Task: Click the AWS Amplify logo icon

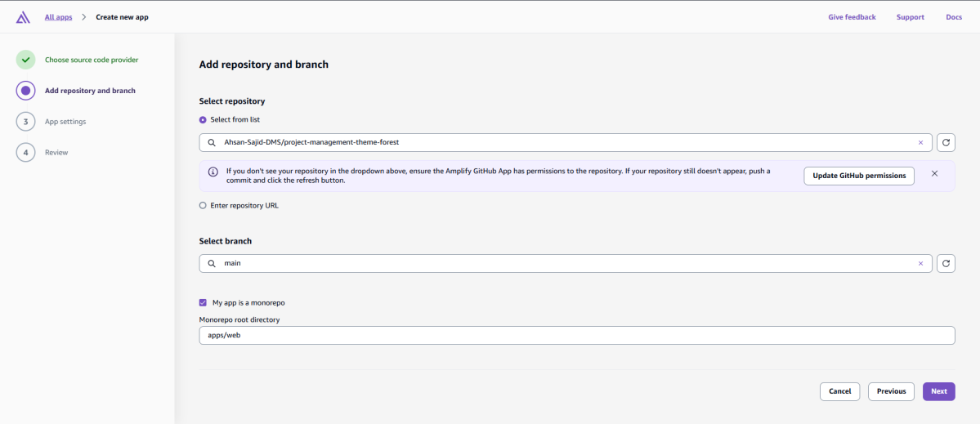Action: pos(23,17)
